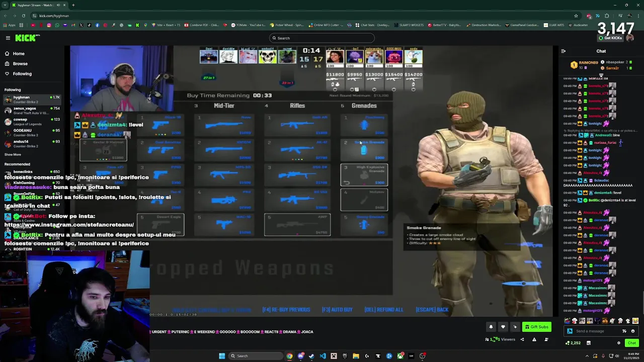Select the High Explosive Grenade slot
This screenshot has height=362, width=644.
[364, 174]
